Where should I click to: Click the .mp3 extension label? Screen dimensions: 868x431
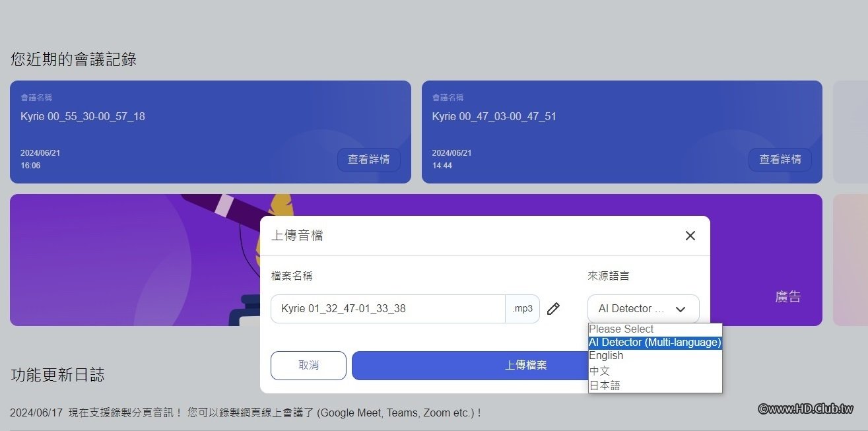pyautogui.click(x=522, y=308)
